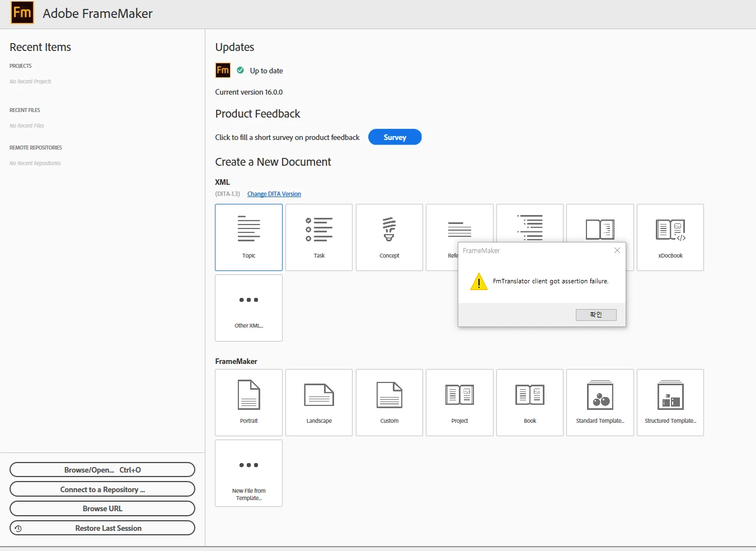Create a new Landscape document

(319, 402)
